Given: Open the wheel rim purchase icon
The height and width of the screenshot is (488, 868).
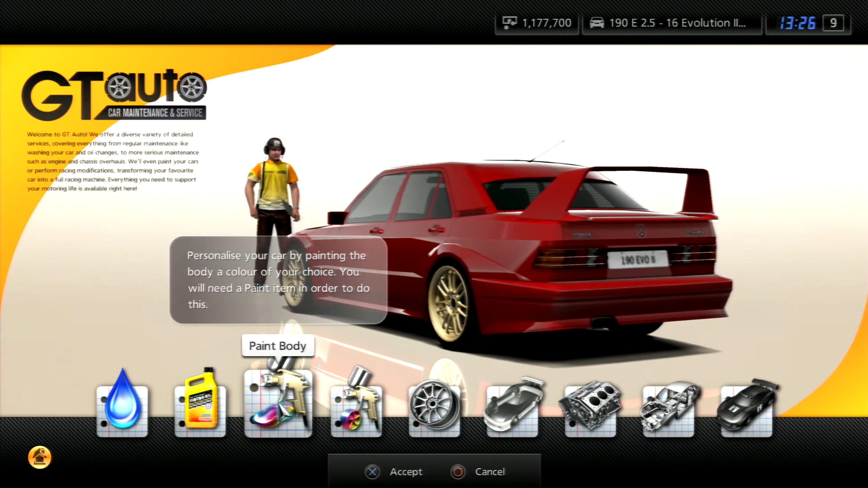Looking at the screenshot, I should [x=434, y=405].
